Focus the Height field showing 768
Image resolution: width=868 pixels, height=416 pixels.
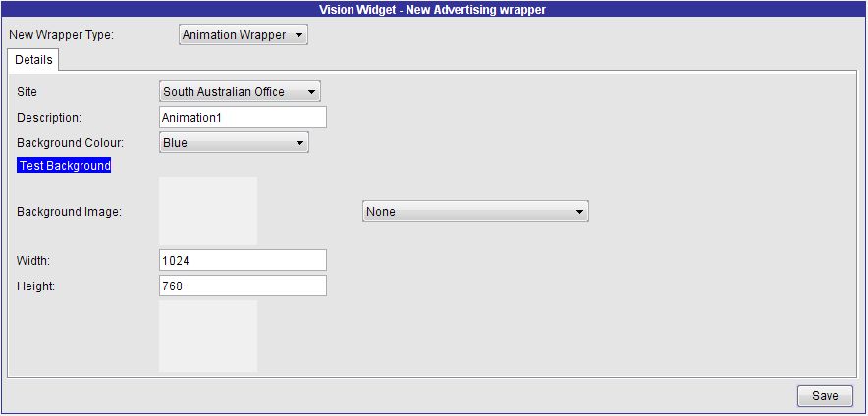click(x=242, y=286)
